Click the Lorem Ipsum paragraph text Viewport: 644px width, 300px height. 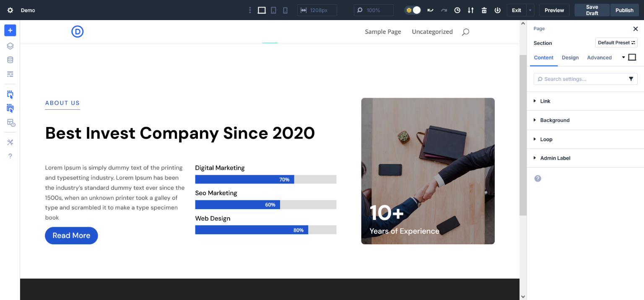[115, 193]
